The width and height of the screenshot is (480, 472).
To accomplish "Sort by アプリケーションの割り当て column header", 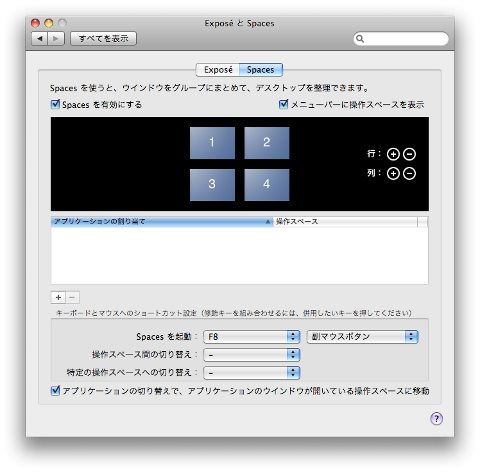I will [162, 222].
